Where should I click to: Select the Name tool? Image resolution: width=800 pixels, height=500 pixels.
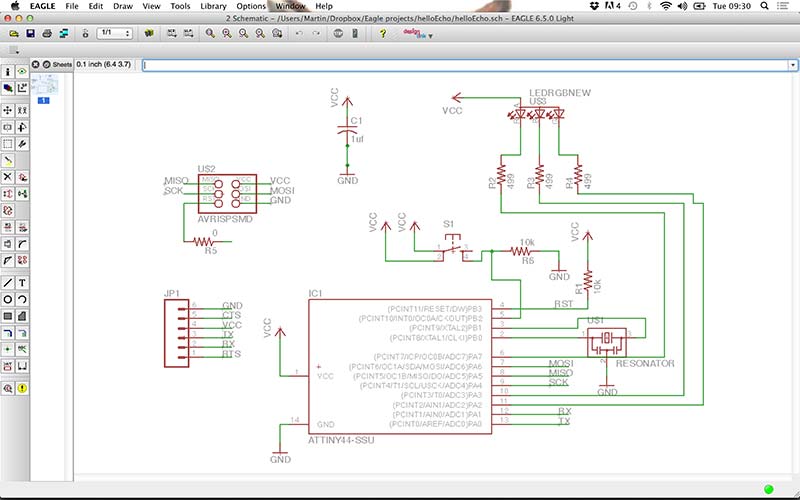coord(8,227)
